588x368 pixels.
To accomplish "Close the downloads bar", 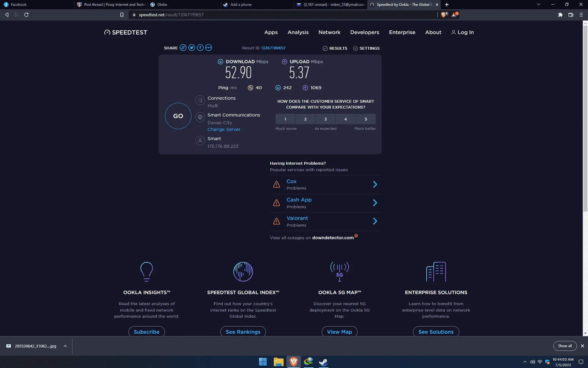I will [582, 346].
